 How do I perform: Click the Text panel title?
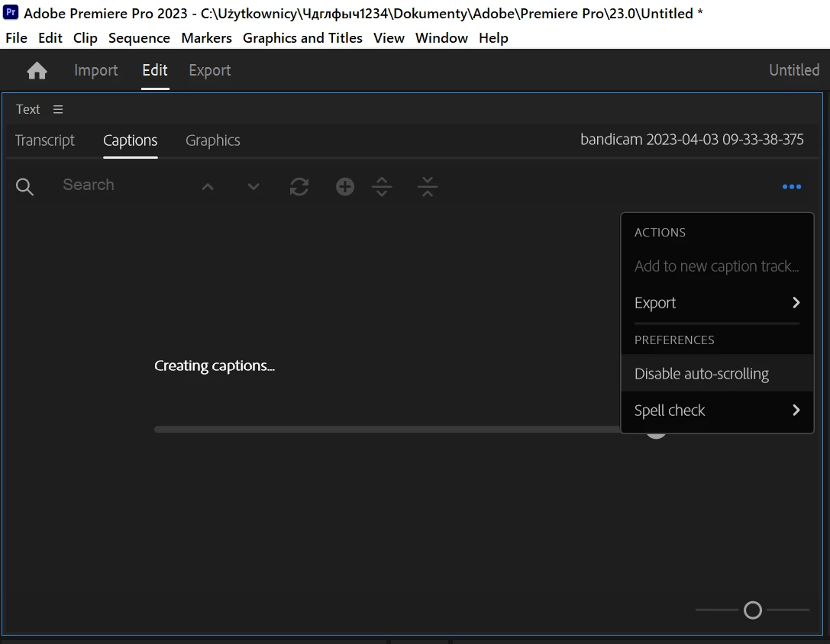pyautogui.click(x=27, y=109)
